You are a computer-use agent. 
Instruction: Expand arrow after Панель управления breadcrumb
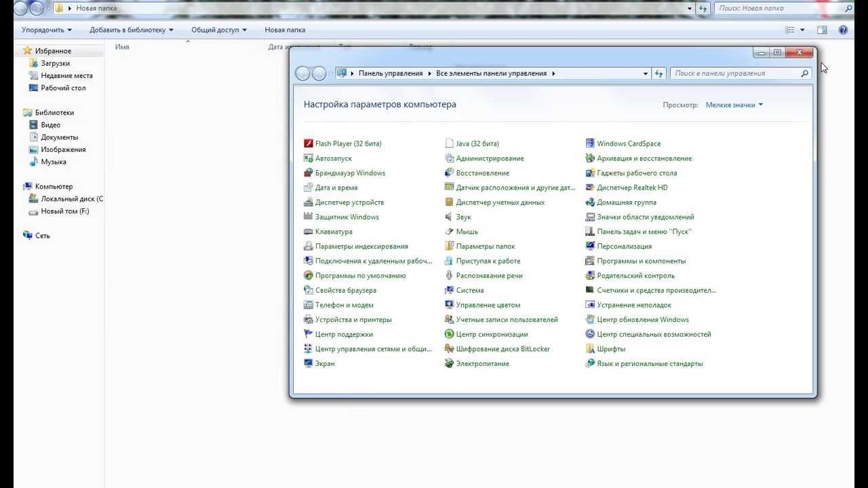point(430,73)
